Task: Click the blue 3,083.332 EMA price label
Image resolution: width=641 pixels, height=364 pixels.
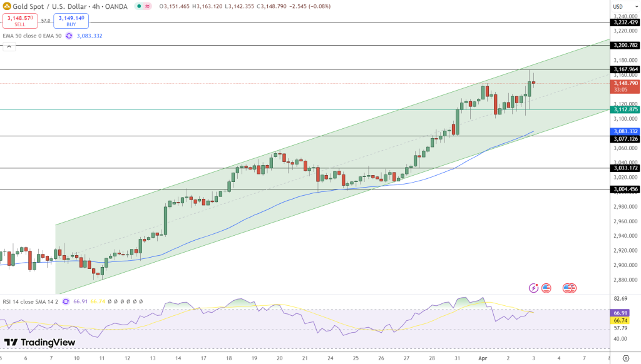Action: [625, 131]
